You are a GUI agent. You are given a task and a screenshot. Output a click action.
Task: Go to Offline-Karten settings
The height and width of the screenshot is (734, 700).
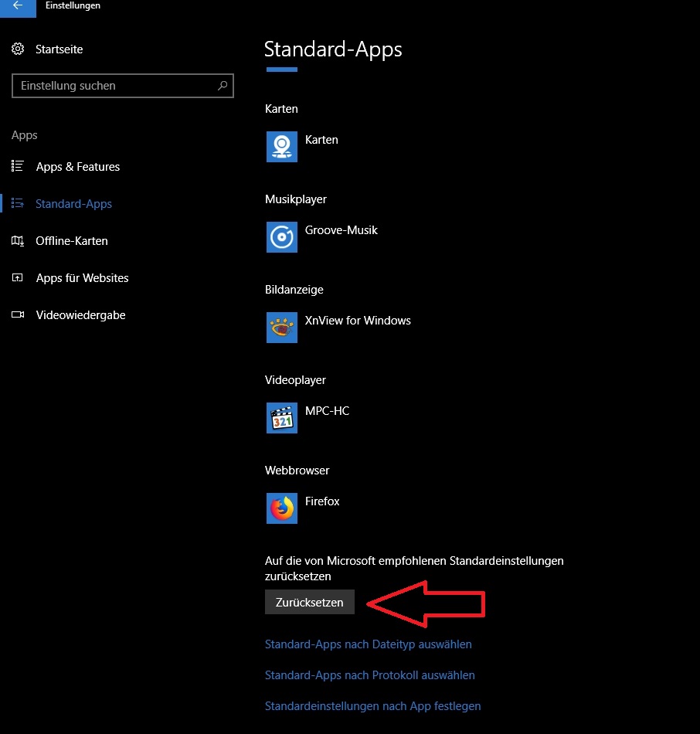click(x=71, y=241)
